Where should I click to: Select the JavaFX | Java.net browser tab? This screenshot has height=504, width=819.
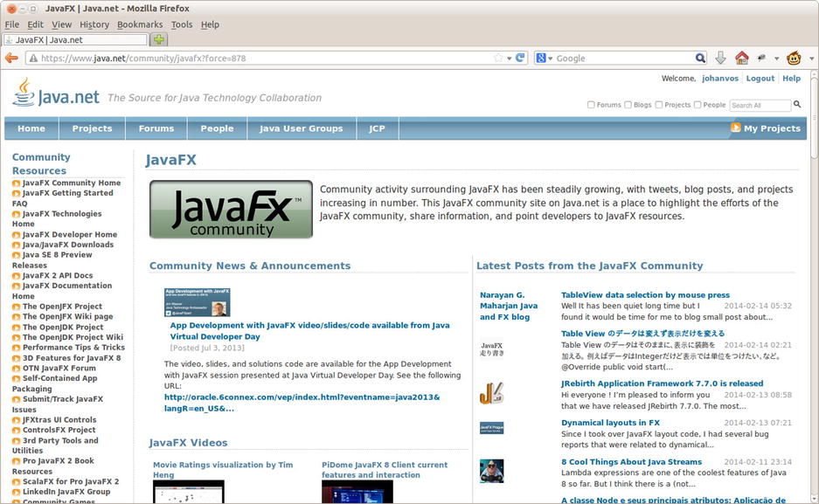(75, 39)
